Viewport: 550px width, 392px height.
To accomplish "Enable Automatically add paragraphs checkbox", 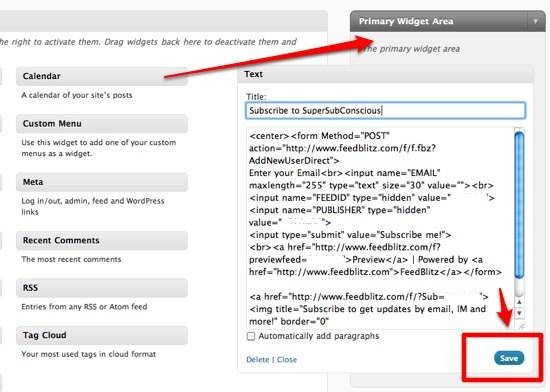I will 251,336.
